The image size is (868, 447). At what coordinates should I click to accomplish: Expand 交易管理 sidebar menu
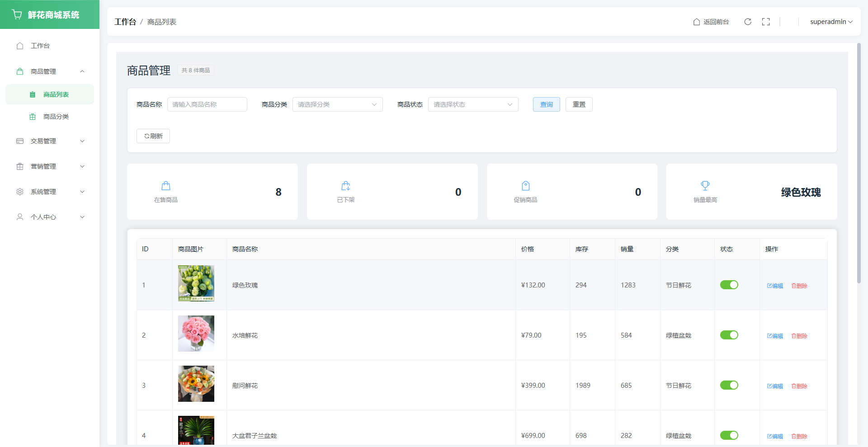point(50,141)
